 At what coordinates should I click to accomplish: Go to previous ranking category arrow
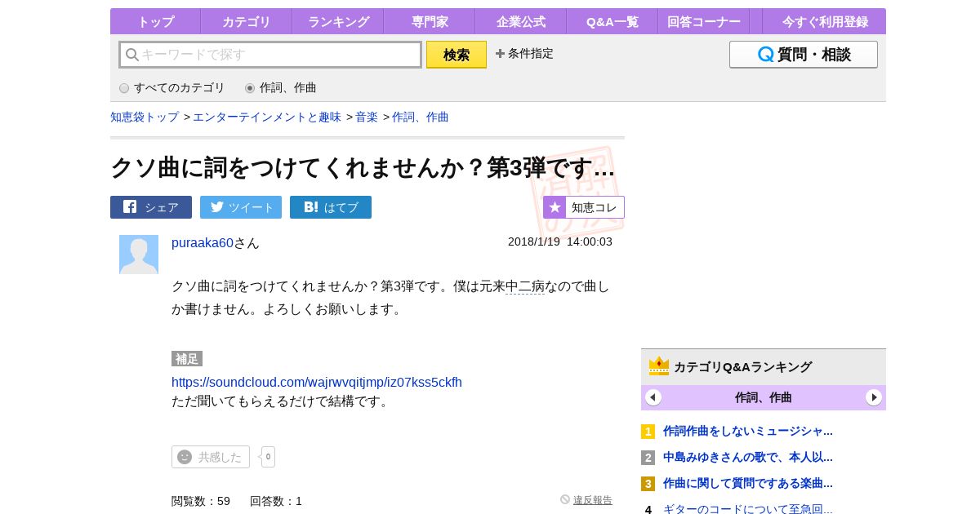(653, 397)
